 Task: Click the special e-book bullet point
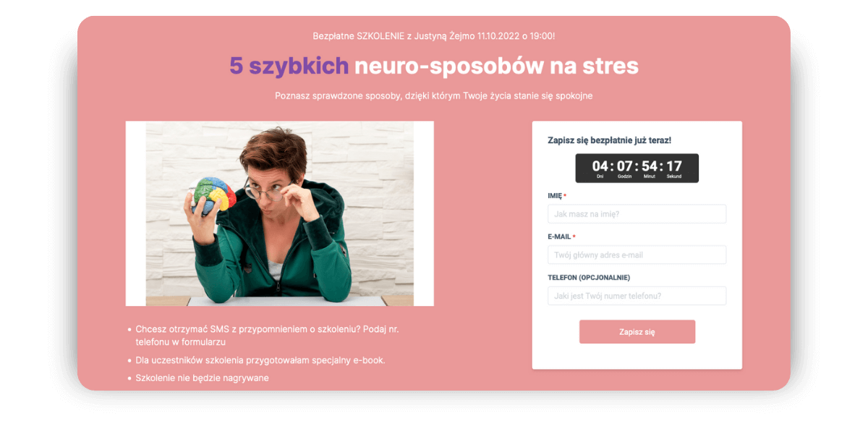pos(260,360)
